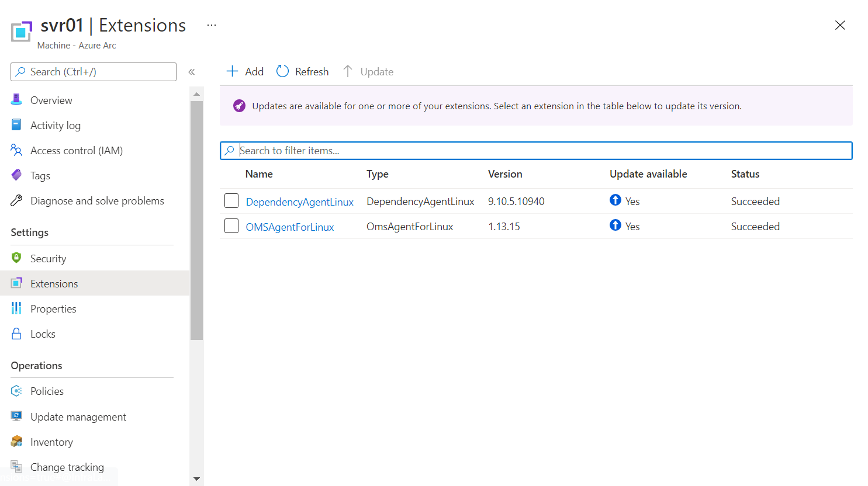Open Access control (IAM) menu item

pyautogui.click(x=77, y=151)
